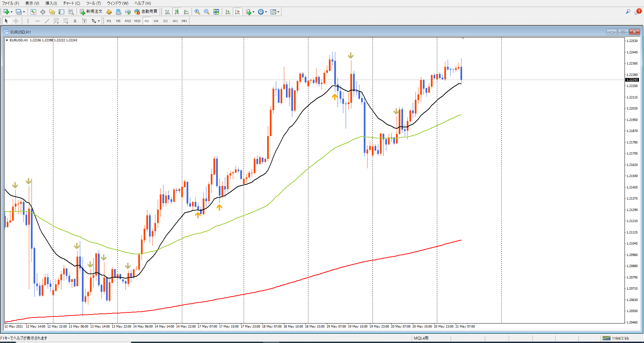Open the Profiles toolbar button

18,12
